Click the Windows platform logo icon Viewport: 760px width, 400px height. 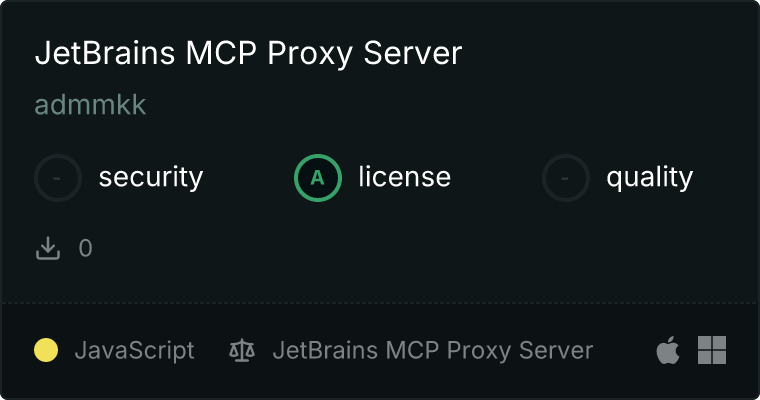pyautogui.click(x=712, y=350)
